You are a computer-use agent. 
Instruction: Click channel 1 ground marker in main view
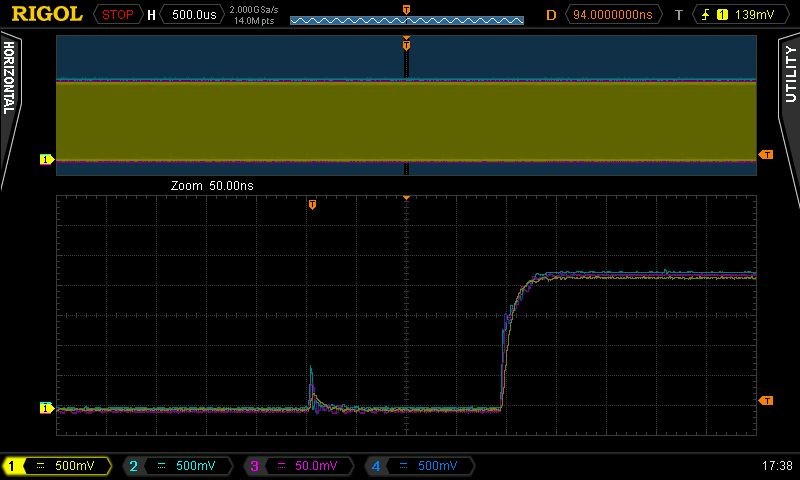pyautogui.click(x=46, y=160)
